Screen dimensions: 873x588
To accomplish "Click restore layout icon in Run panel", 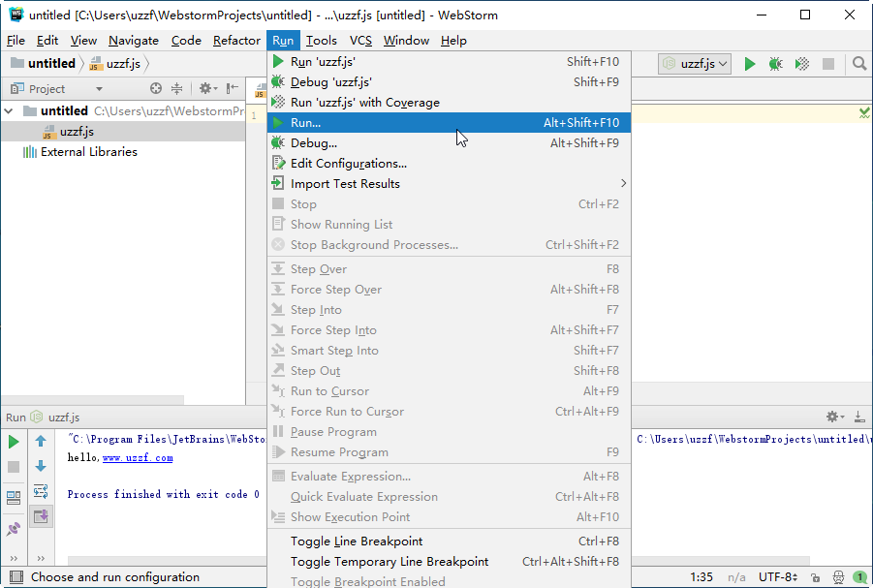I will 14,497.
